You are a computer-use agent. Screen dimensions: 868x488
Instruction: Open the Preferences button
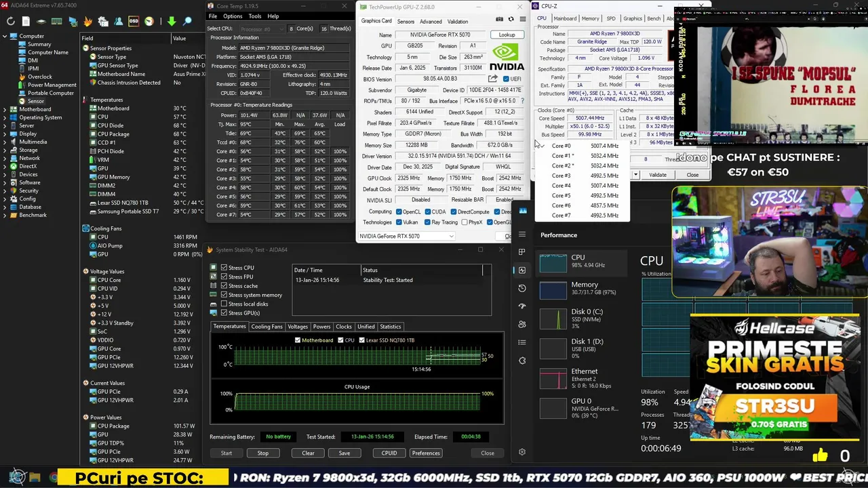click(426, 453)
